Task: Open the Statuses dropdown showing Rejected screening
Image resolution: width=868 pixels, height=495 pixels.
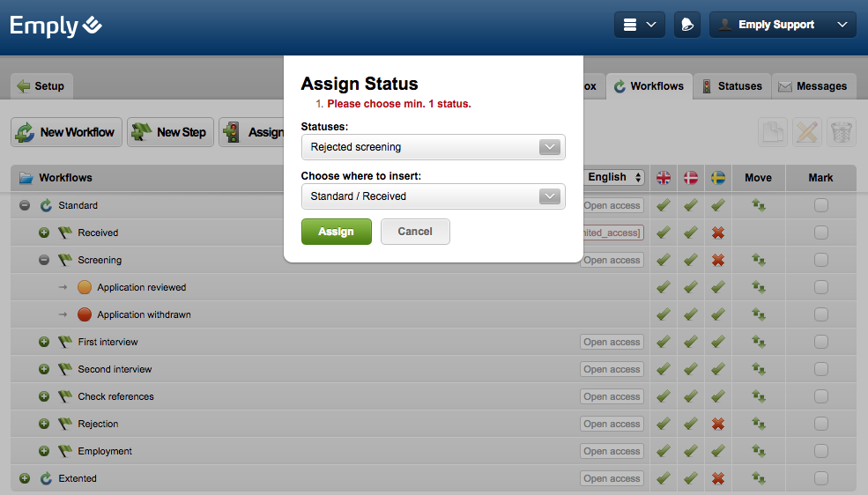Action: click(433, 147)
